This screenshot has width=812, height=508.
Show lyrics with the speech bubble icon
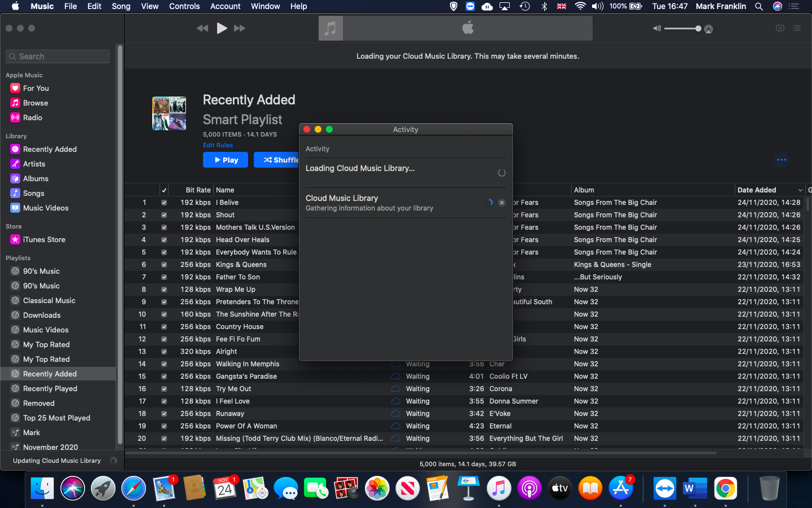click(x=780, y=28)
